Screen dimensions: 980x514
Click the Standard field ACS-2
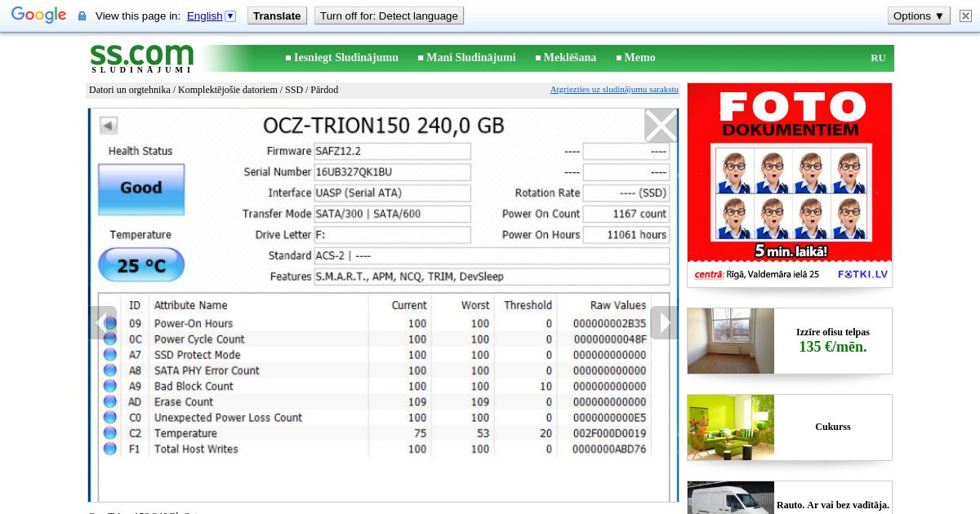492,256
